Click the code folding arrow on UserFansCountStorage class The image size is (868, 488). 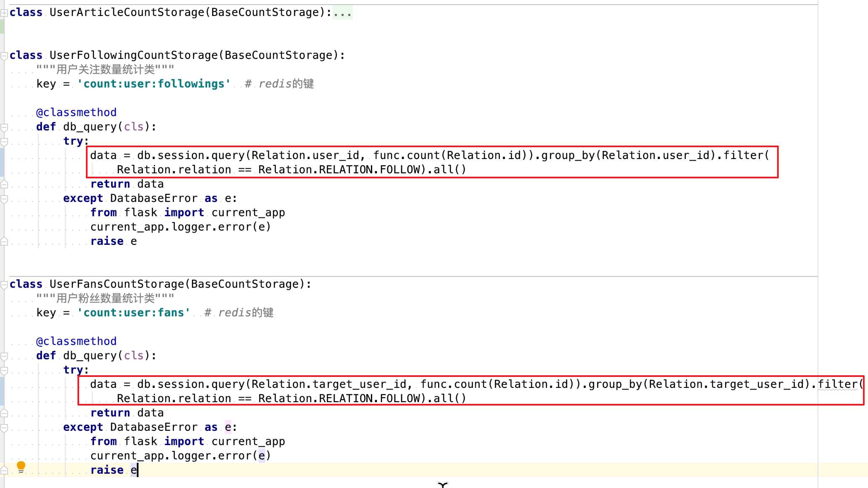(4, 284)
